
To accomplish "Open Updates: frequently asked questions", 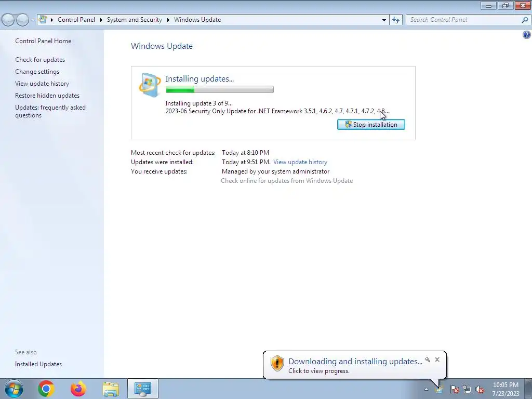I will pyautogui.click(x=50, y=111).
